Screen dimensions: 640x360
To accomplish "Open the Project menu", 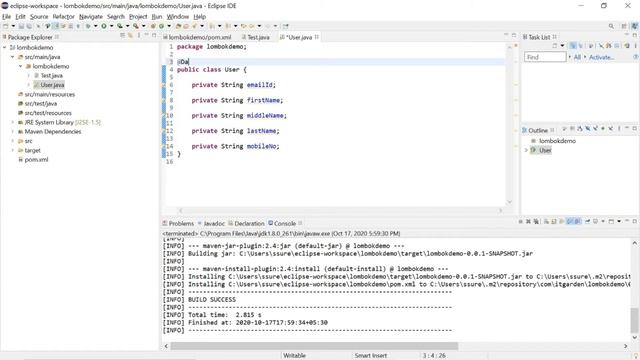I will coord(138,16).
